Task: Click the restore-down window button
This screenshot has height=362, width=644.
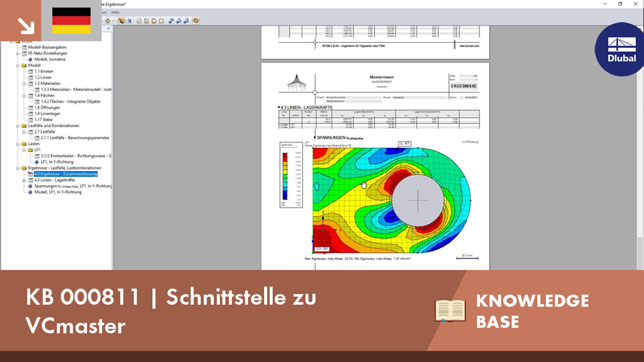Action: (620, 4)
